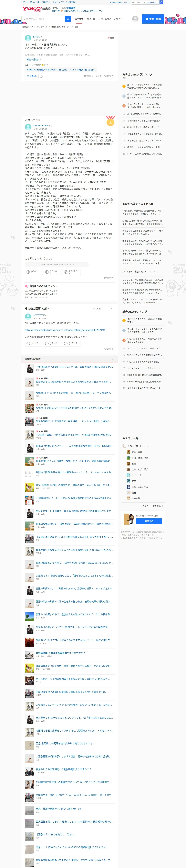Open overall ranking item ドカバトについてです

pos(145,348)
